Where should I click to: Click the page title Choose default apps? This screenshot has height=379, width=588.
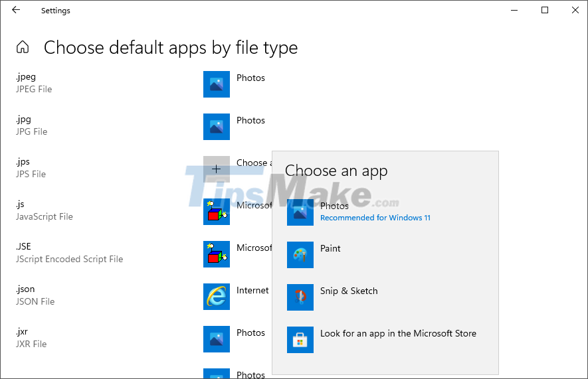point(171,48)
